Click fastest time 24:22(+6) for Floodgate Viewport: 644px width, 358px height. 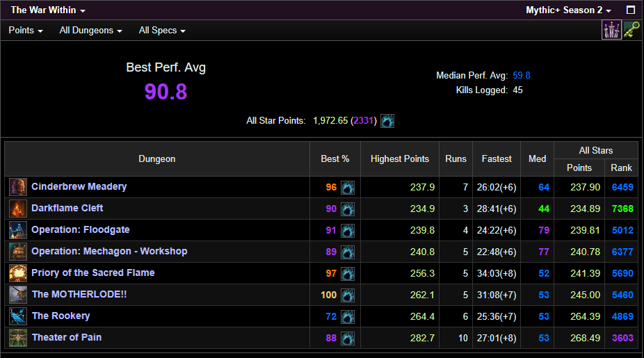497,230
